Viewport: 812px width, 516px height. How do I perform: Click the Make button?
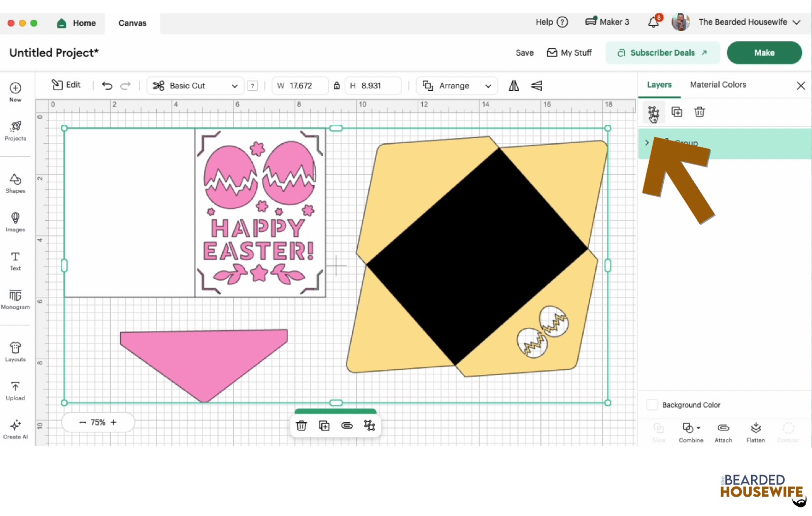click(764, 52)
